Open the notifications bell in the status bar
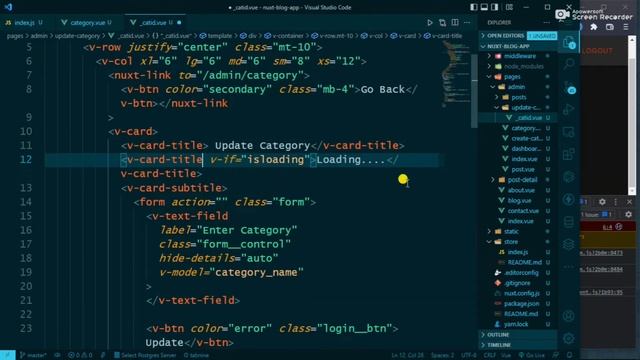 (x=569, y=355)
